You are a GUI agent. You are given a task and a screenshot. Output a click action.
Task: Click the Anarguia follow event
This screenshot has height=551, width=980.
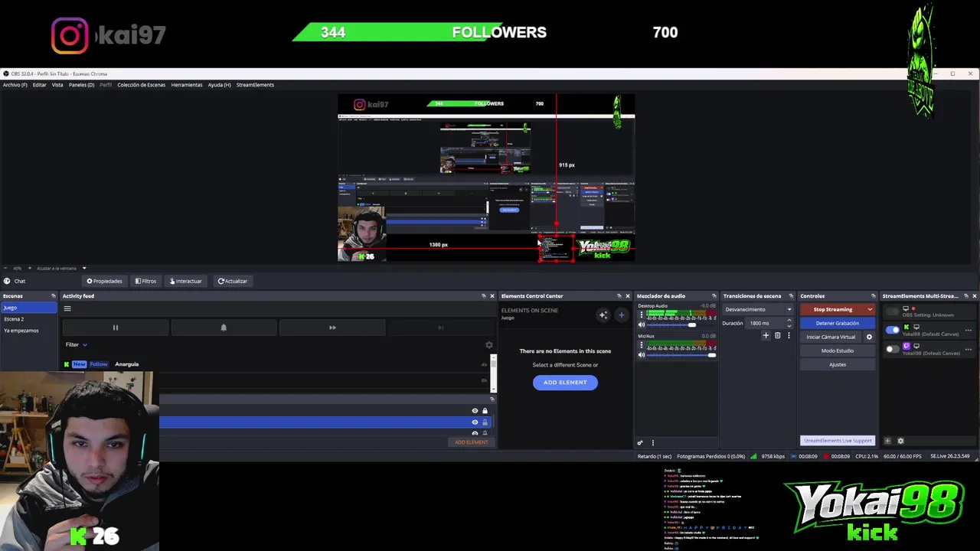tap(126, 364)
